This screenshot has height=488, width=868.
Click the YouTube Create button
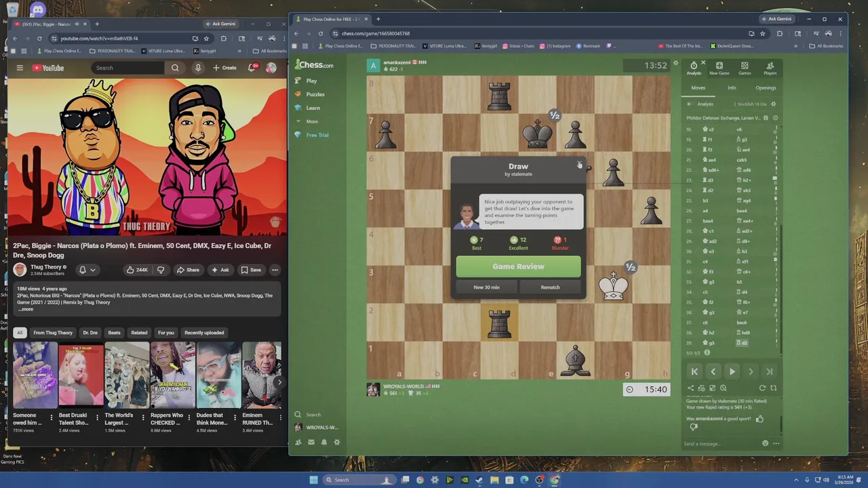pyautogui.click(x=224, y=68)
